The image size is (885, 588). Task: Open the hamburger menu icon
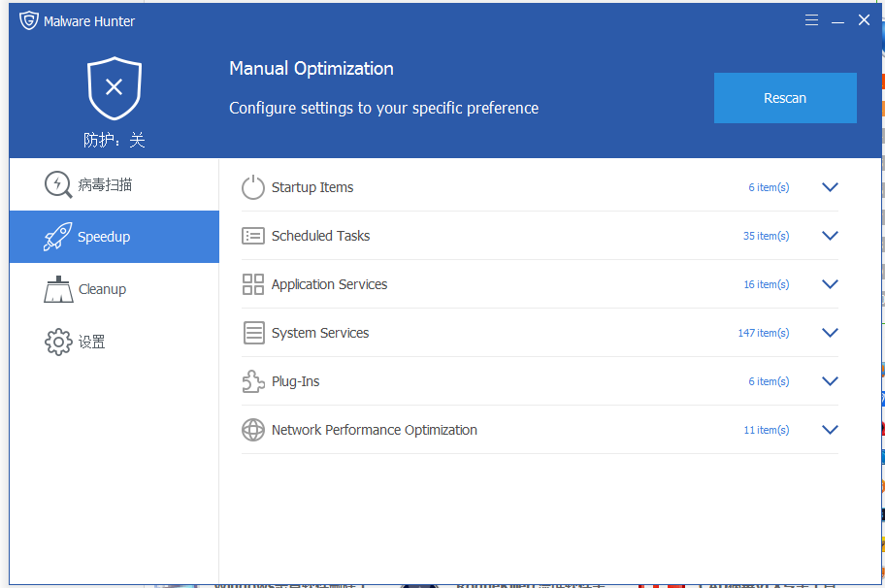[811, 20]
